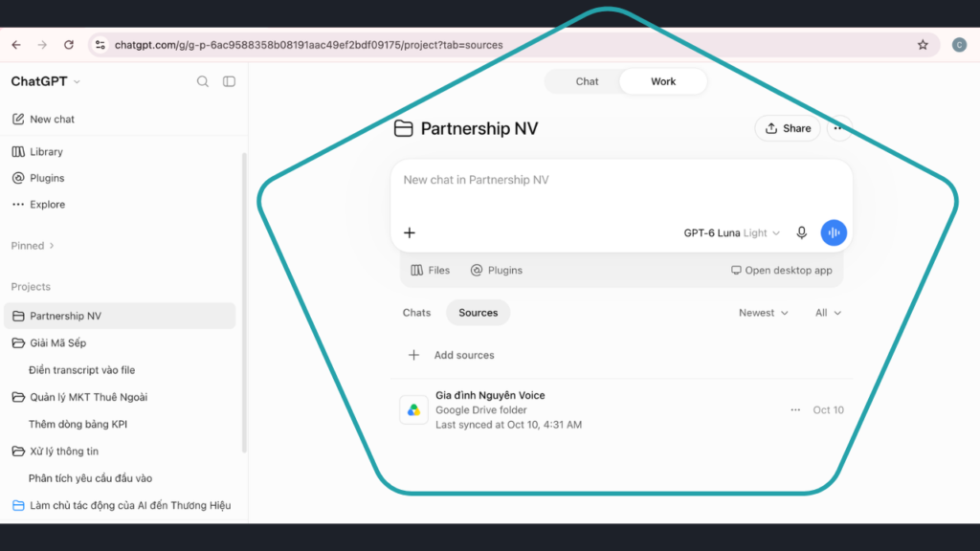The width and height of the screenshot is (980, 551).
Task: Click the browser back arrow
Action: point(16,45)
